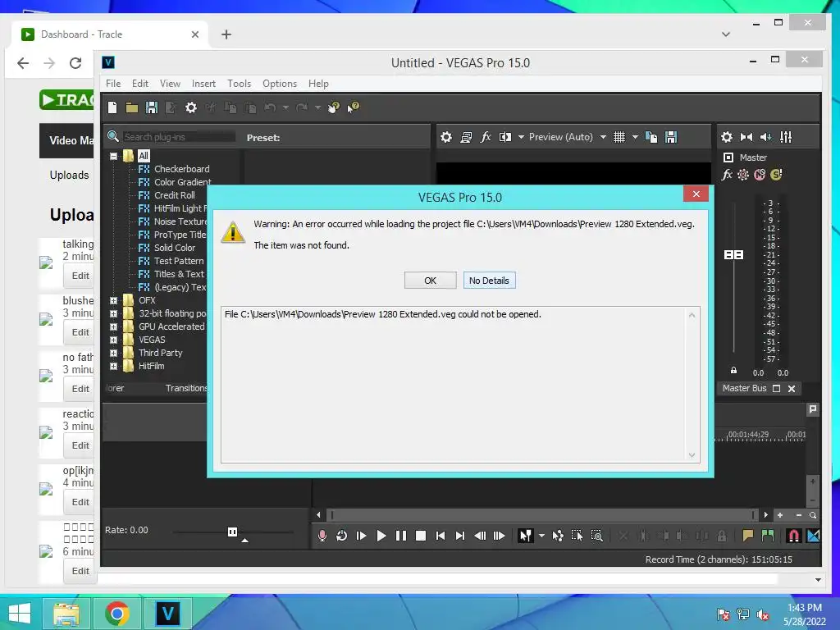840x630 pixels.
Task: Open the Overlays dropdown arrow in the preview toolbar
Action: coord(636,137)
